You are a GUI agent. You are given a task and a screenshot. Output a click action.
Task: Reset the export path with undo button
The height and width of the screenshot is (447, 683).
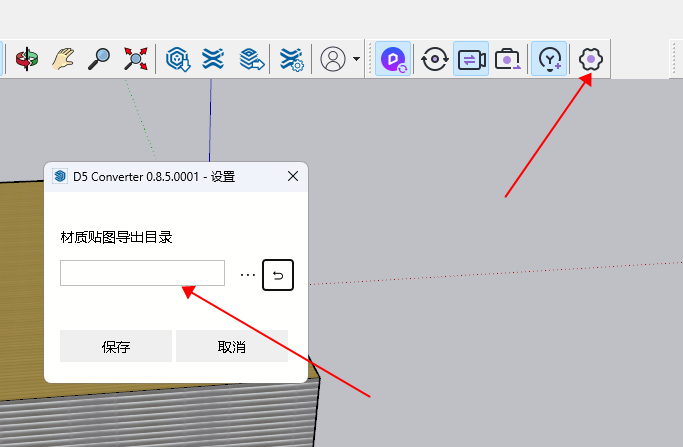pos(278,274)
